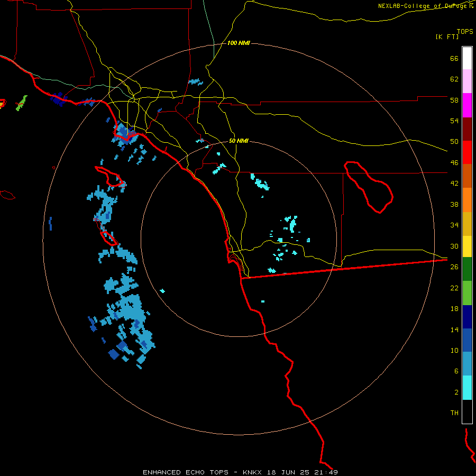Viewport: 476px width, 476px height.
Task: Select the light green 26 kft legend swatch
Action: click(x=467, y=292)
